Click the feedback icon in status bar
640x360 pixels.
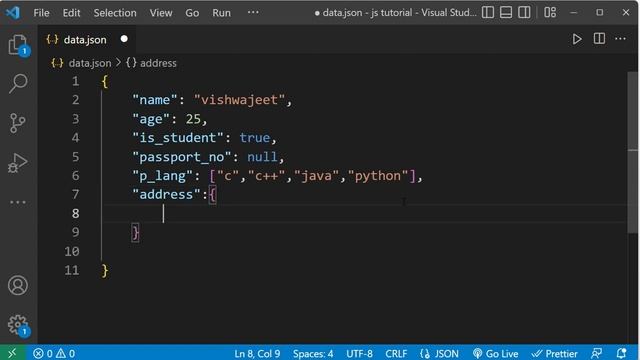[597, 353]
